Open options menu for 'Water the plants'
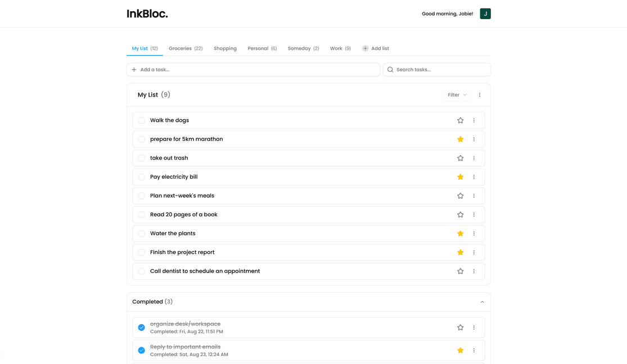Image resolution: width=627 pixels, height=364 pixels. (x=474, y=234)
